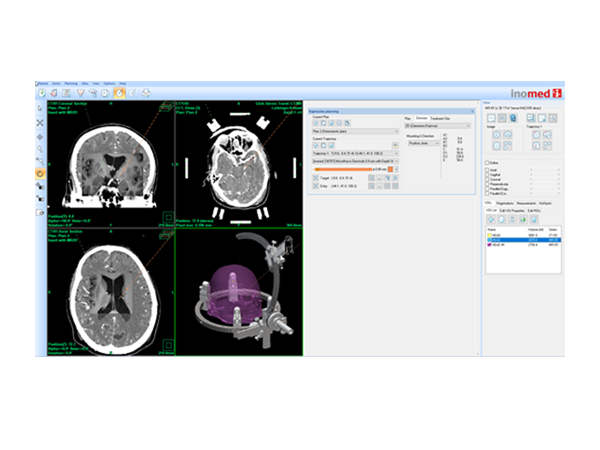The width and height of the screenshot is (600, 450).
Task: Maximize the lower axial view via corner square
Action: pyautogui.click(x=168, y=344)
